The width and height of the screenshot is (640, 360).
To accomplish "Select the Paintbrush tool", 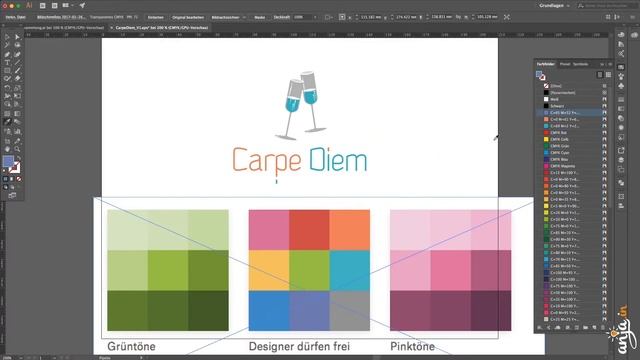I will pos(17,71).
